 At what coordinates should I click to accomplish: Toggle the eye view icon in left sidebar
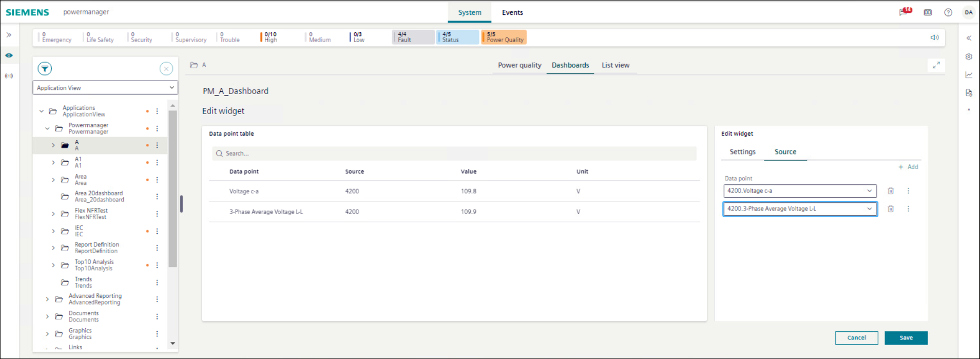(9, 55)
